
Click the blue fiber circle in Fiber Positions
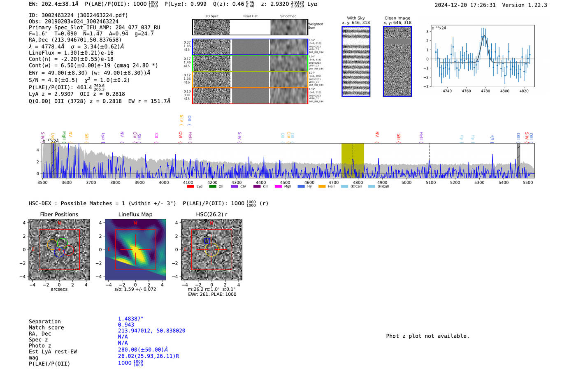[59, 252]
